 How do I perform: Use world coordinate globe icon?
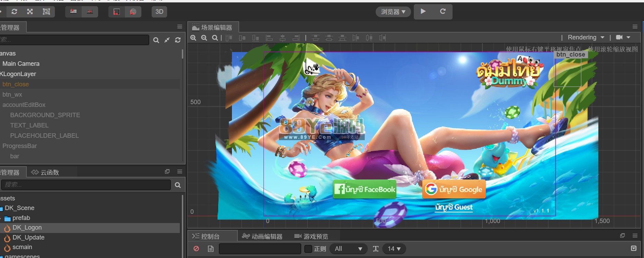[133, 12]
